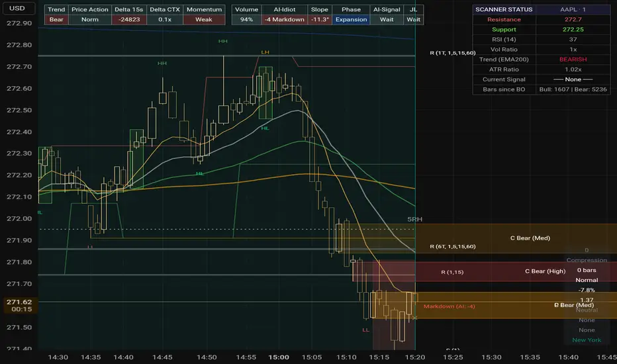Viewport: 617px width, 364px height.
Task: Click the Phase header cell
Action: click(x=351, y=9)
